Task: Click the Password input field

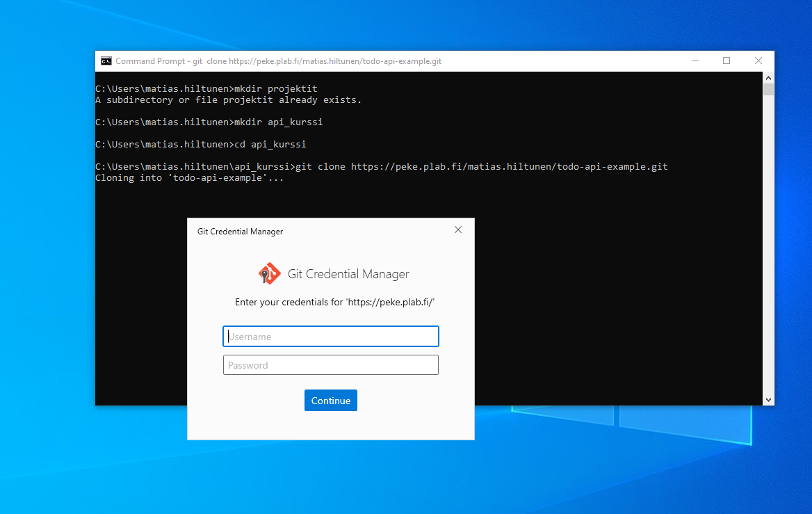Action: [331, 364]
